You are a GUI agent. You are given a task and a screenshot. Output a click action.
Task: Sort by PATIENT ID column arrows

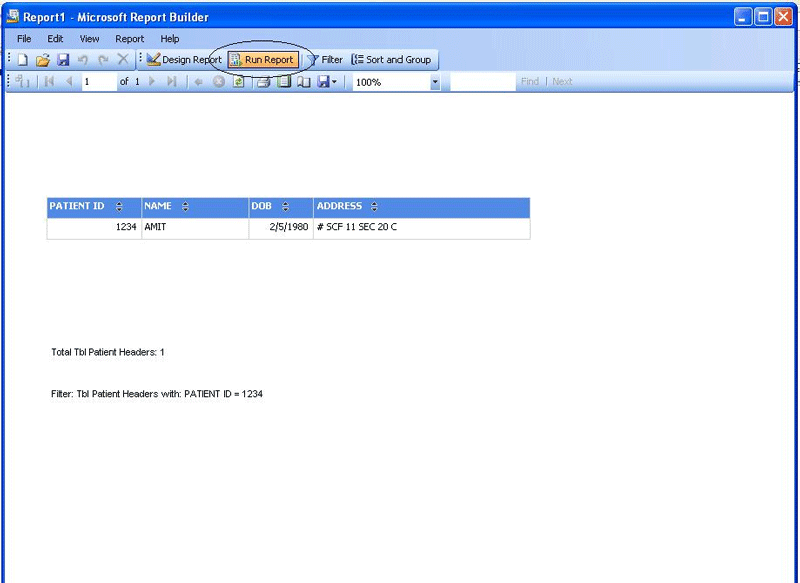point(119,206)
